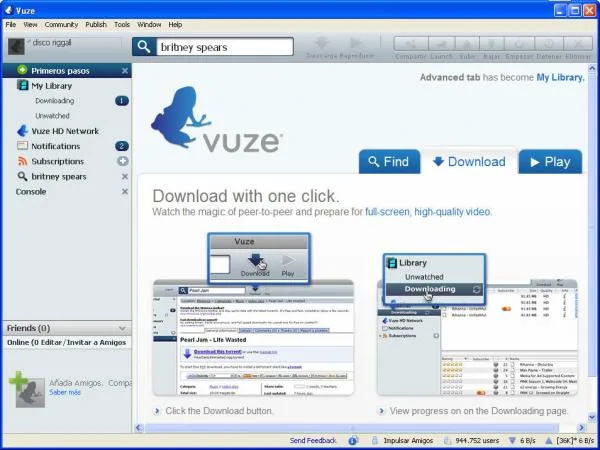Follow the Saber más link
600x450 pixels.
[x=65, y=392]
